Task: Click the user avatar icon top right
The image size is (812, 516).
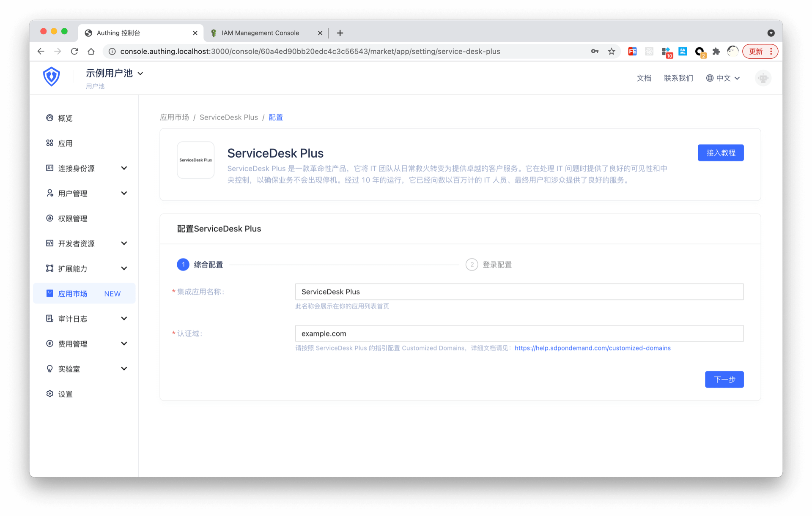Action: point(763,78)
